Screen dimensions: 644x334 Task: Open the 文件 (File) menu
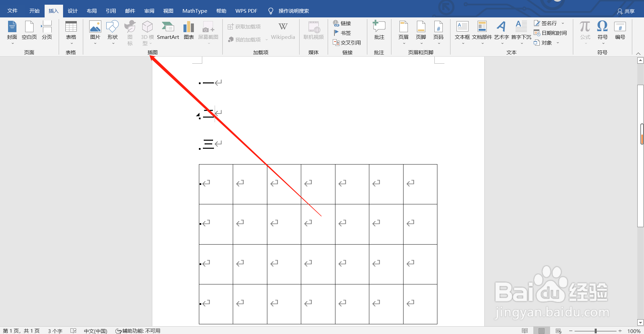[x=12, y=11]
